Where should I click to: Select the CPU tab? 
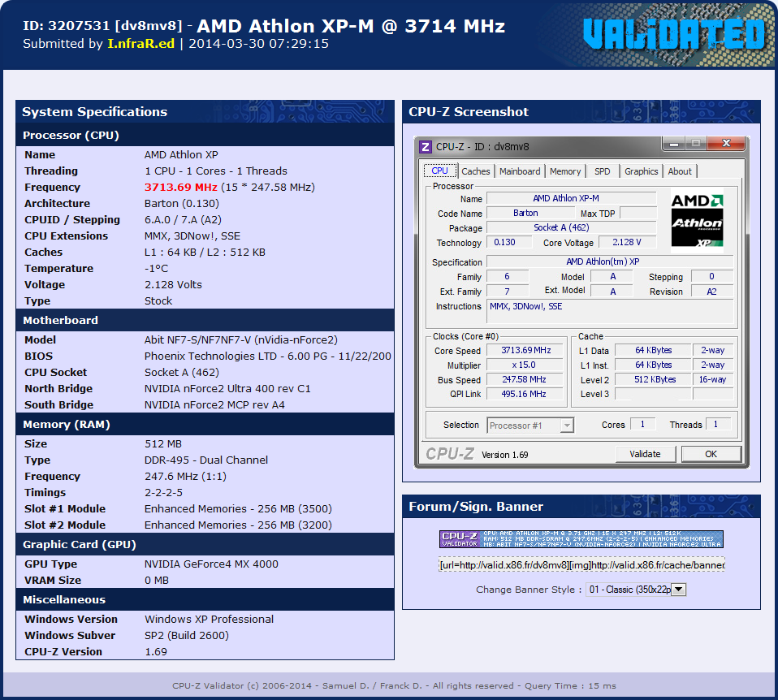point(439,171)
